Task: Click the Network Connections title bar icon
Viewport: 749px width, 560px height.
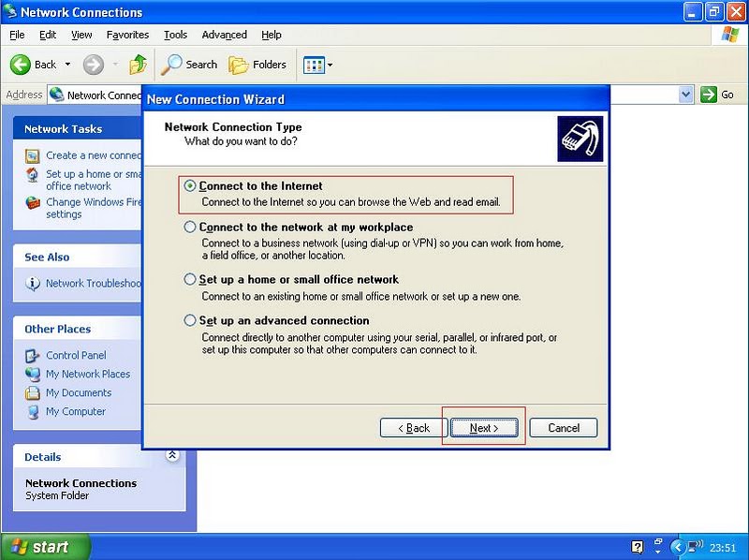Action: 10,11
